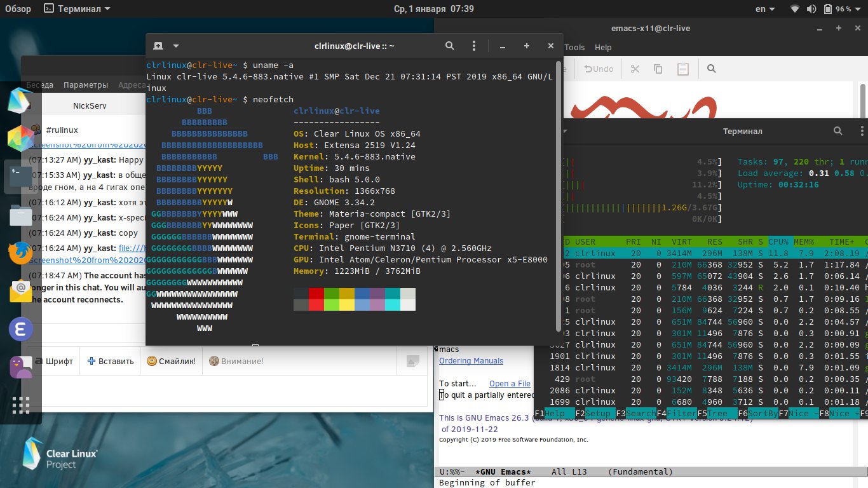868x488 pixels.
Task: Open the en keyboard layout dropdown
Action: coord(764,9)
